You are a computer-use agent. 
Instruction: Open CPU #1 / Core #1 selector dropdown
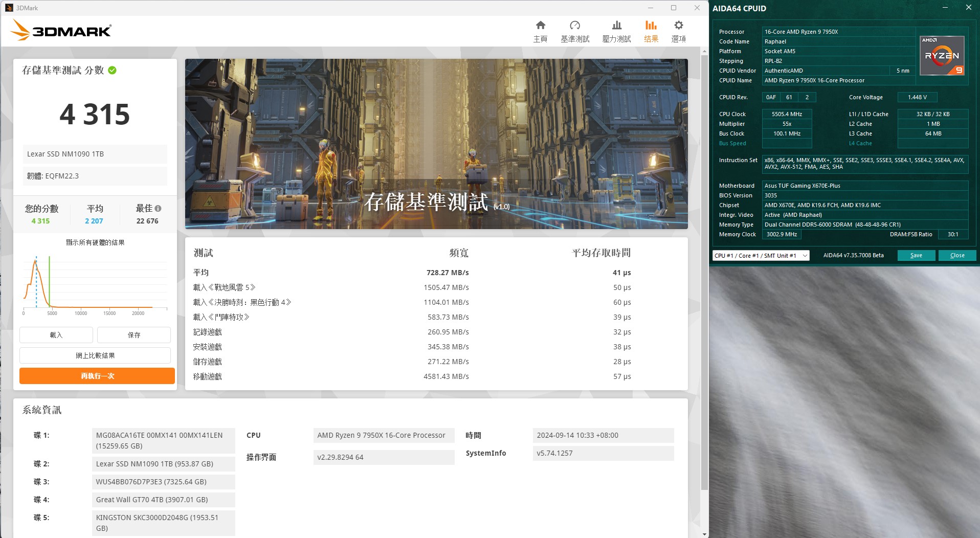761,256
